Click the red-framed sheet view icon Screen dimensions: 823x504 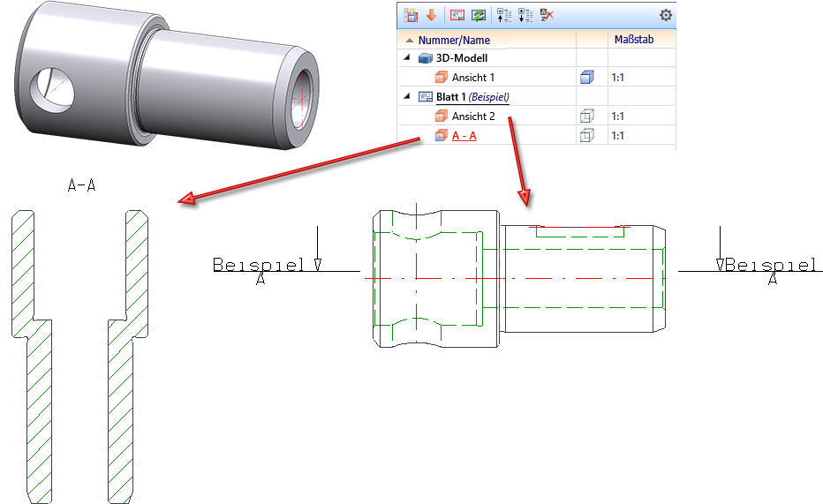(457, 15)
